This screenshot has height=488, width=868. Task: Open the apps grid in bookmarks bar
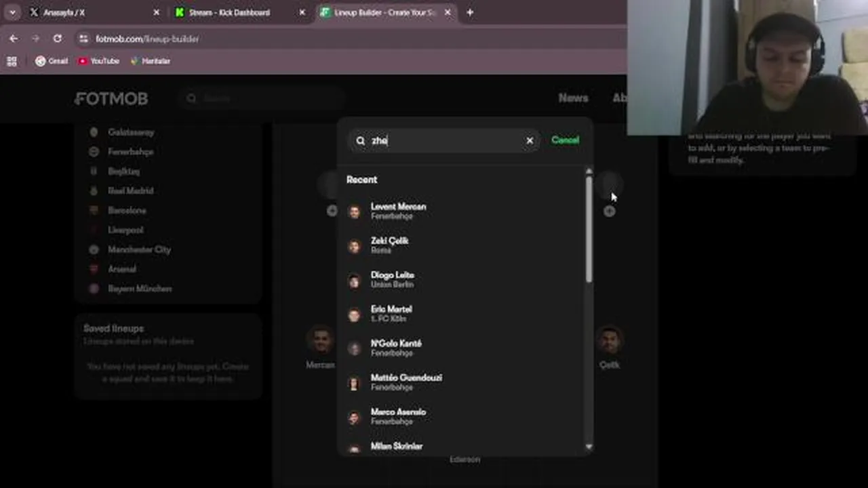12,61
